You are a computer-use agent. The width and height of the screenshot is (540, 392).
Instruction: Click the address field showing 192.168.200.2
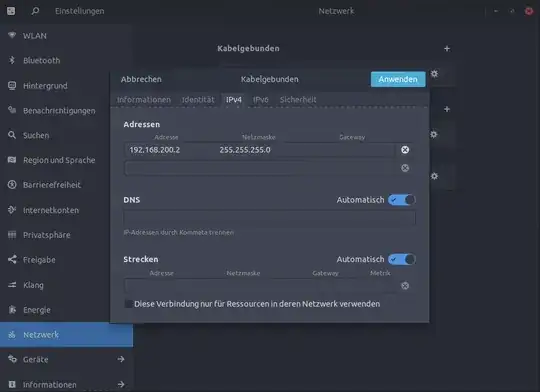[169, 150]
